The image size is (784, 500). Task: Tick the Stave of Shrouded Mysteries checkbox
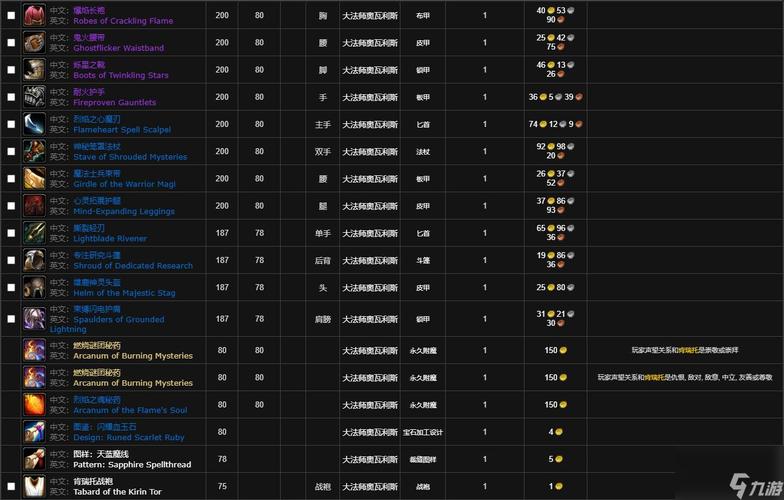(x=11, y=152)
